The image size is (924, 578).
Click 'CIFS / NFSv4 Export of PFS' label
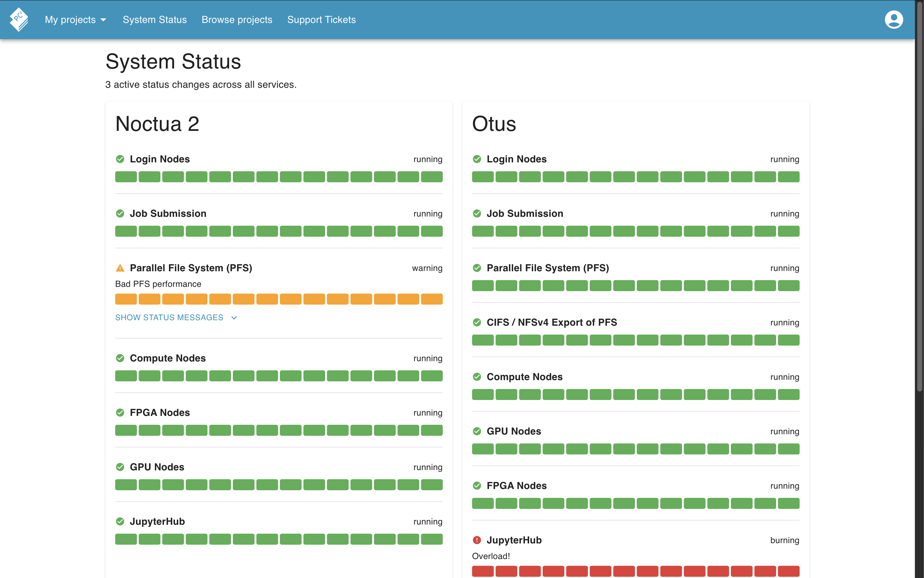click(552, 322)
